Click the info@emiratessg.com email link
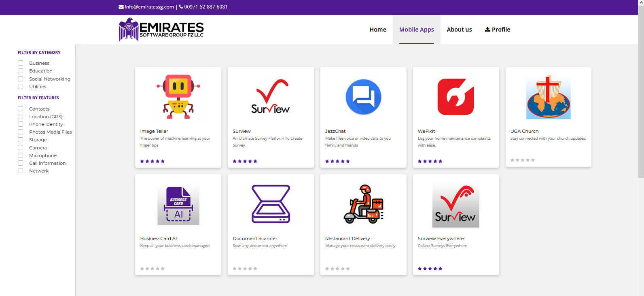This screenshot has height=296, width=644. 149,7
